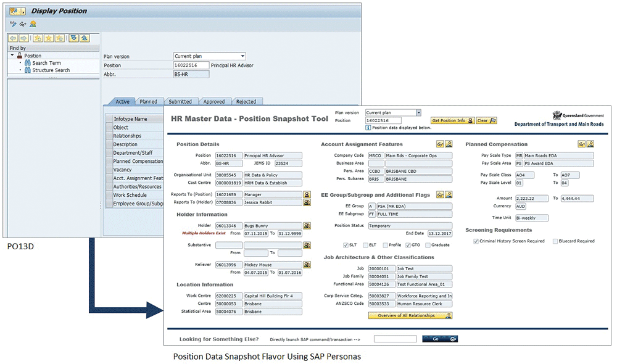Click display glasses icon for EE Group/Subgroup section
Image resolution: width=617 pixels, height=364 pixels.
[440, 194]
